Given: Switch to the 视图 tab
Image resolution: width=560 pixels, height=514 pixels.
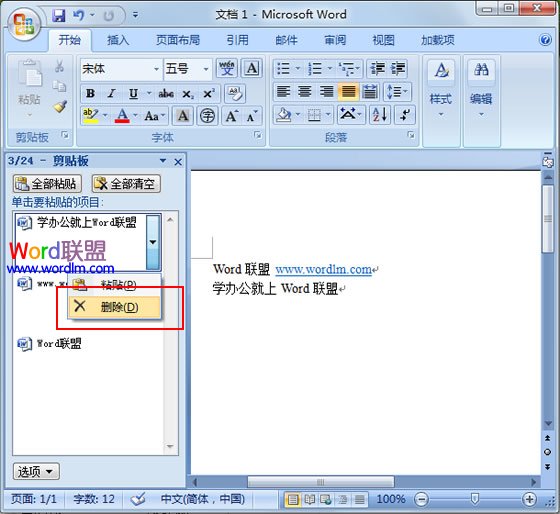Looking at the screenshot, I should point(383,40).
